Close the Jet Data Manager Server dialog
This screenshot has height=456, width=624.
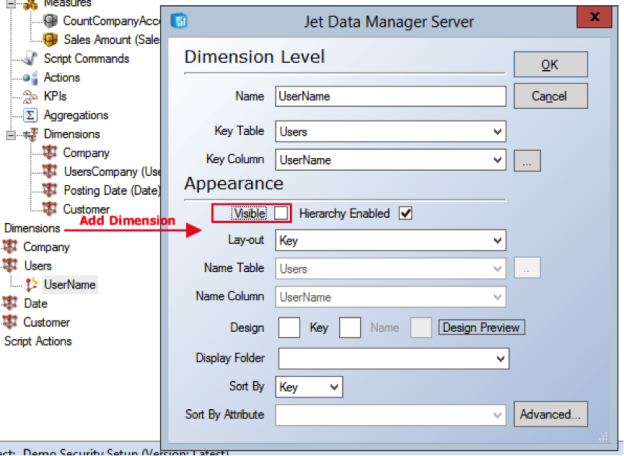(x=595, y=17)
